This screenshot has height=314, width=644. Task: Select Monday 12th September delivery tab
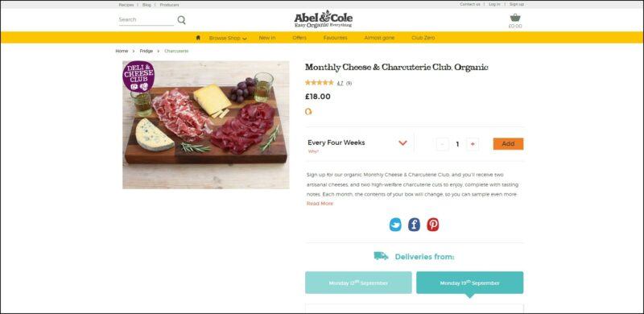(x=358, y=283)
